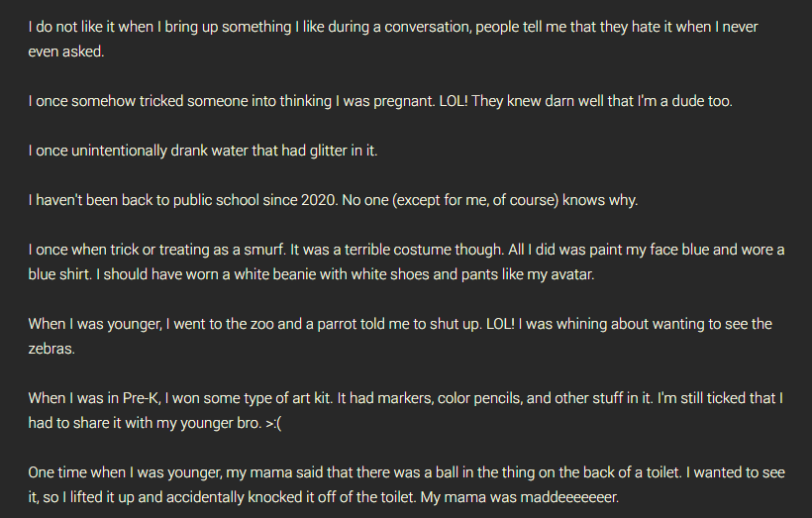Image resolution: width=812 pixels, height=518 pixels.
Task: Click the first LOL! in pregnant paragraph
Action: tap(454, 101)
